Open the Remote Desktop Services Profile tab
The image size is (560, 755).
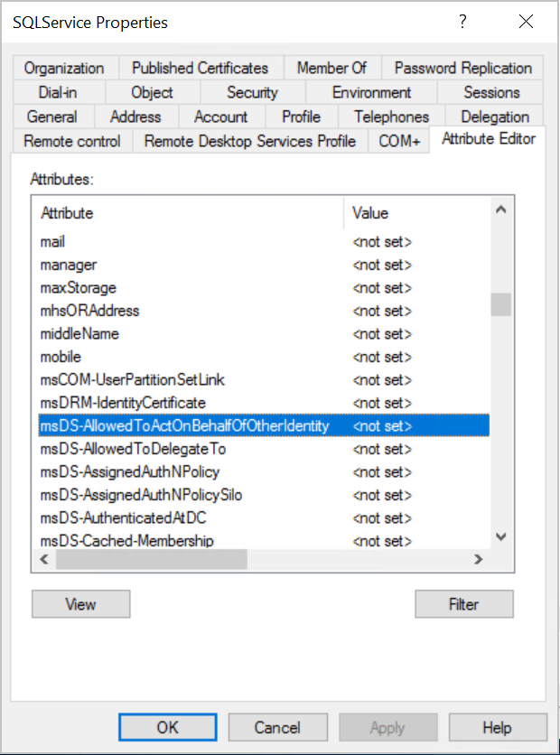[x=249, y=140]
